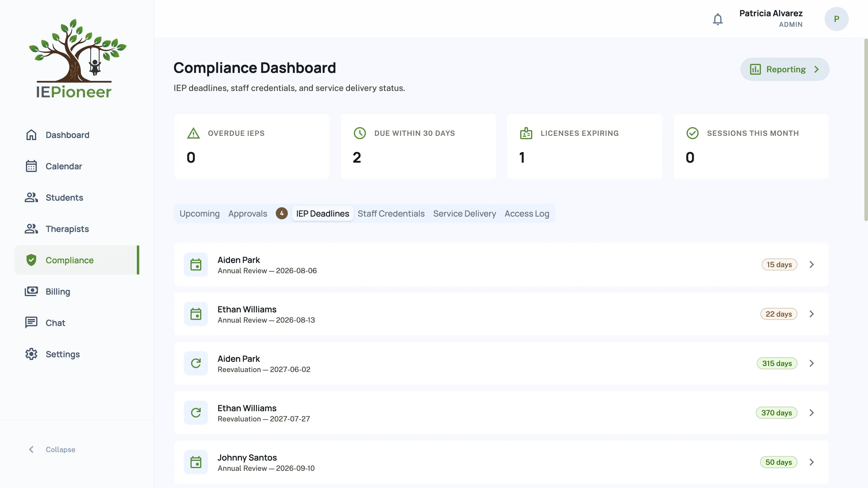Select Compliance in the sidebar

(77, 260)
